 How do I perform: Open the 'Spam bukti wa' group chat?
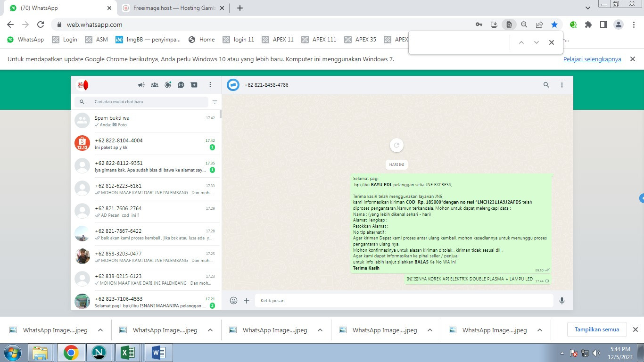(x=146, y=121)
